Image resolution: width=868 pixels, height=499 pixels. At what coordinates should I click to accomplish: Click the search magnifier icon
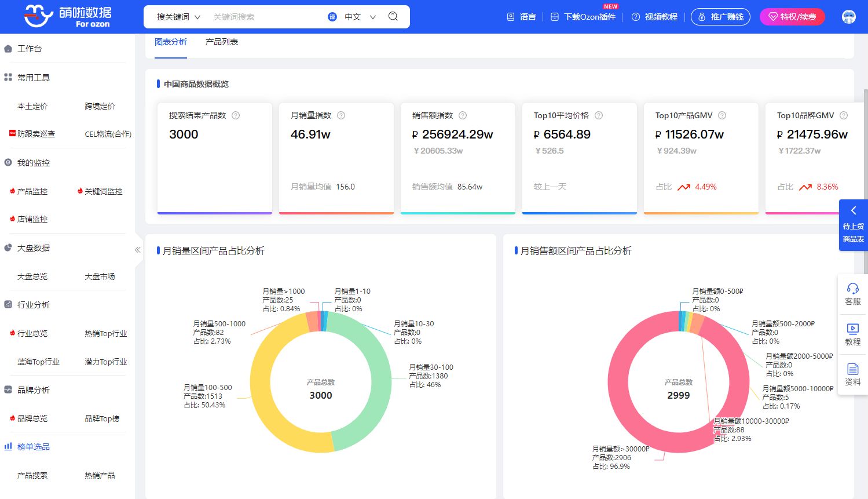point(393,16)
